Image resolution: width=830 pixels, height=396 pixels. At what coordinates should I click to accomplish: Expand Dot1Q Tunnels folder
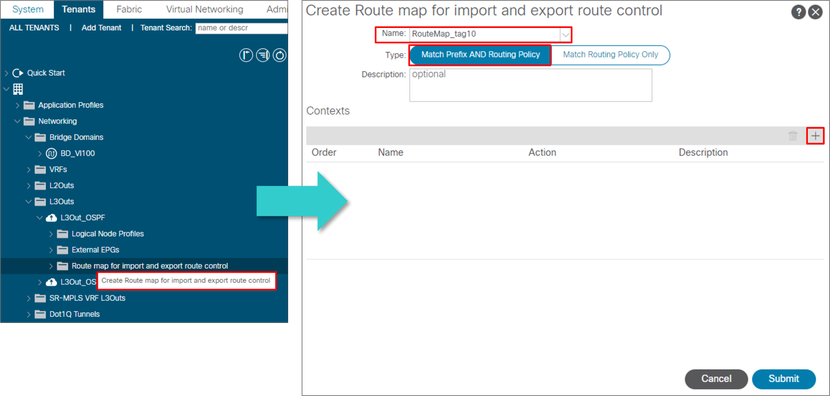click(x=29, y=314)
